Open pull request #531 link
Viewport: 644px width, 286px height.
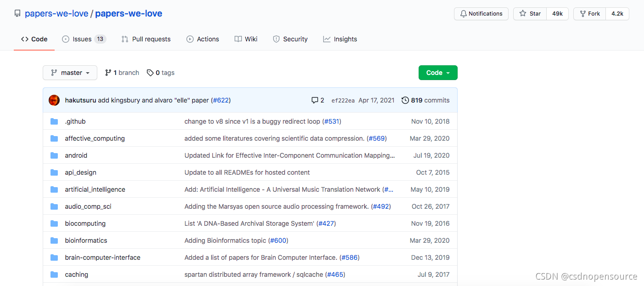(332, 121)
